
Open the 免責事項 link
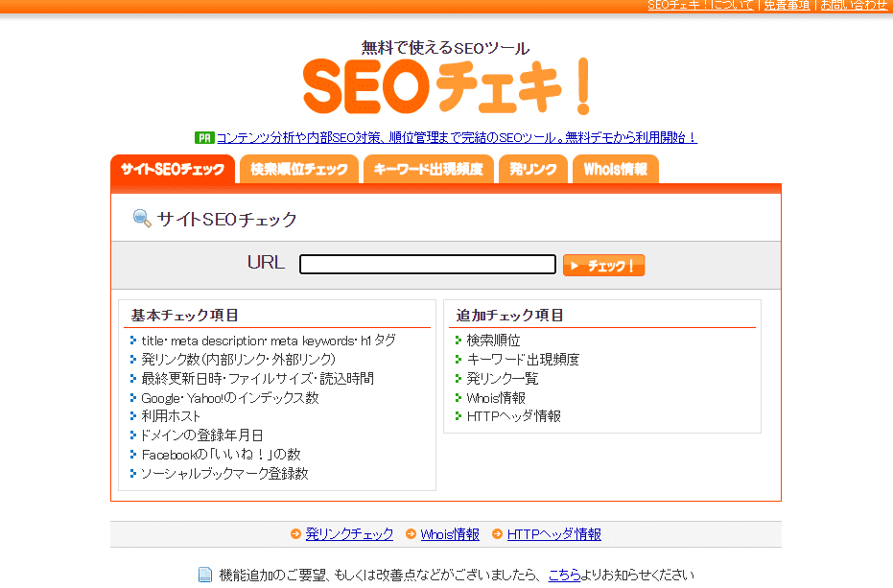(787, 5)
